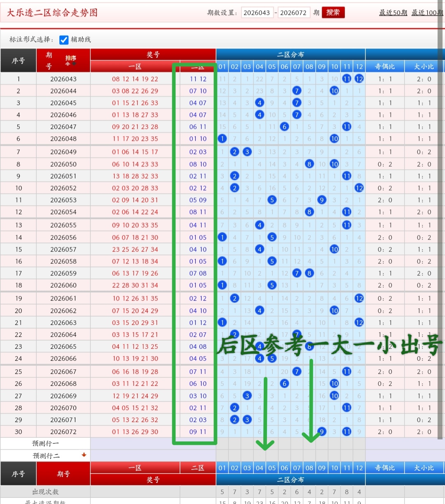Click blue ball 08 in row 2026050

pos(309,164)
